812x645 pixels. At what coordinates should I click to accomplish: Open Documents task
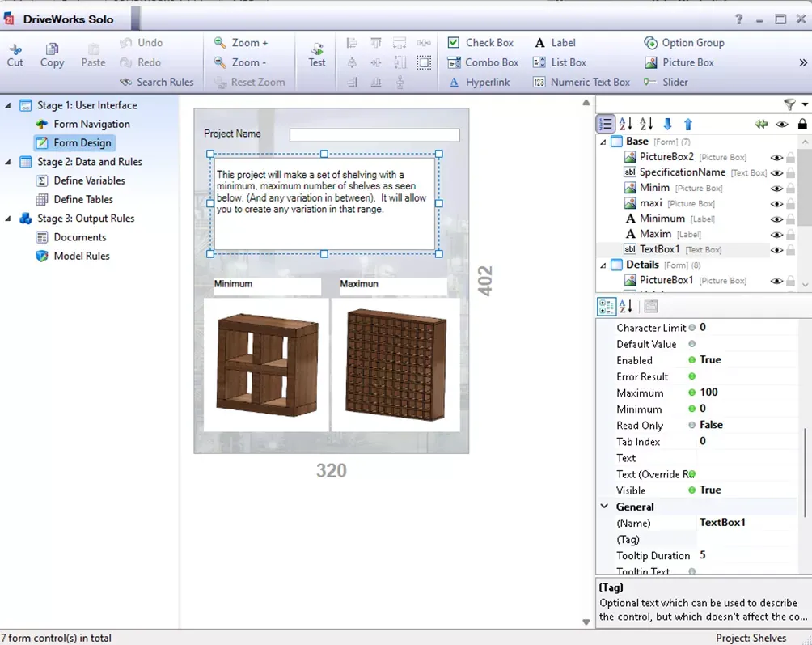71,237
